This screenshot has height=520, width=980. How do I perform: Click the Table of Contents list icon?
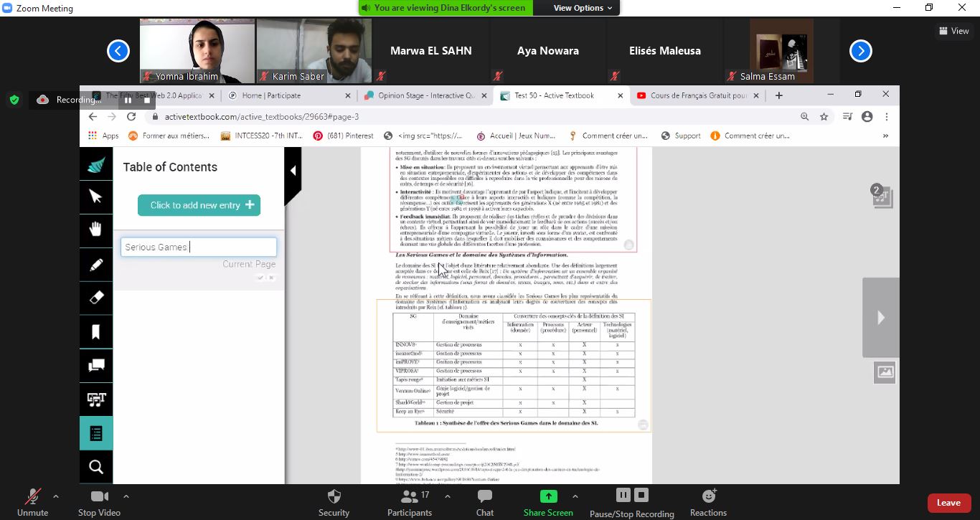click(95, 433)
